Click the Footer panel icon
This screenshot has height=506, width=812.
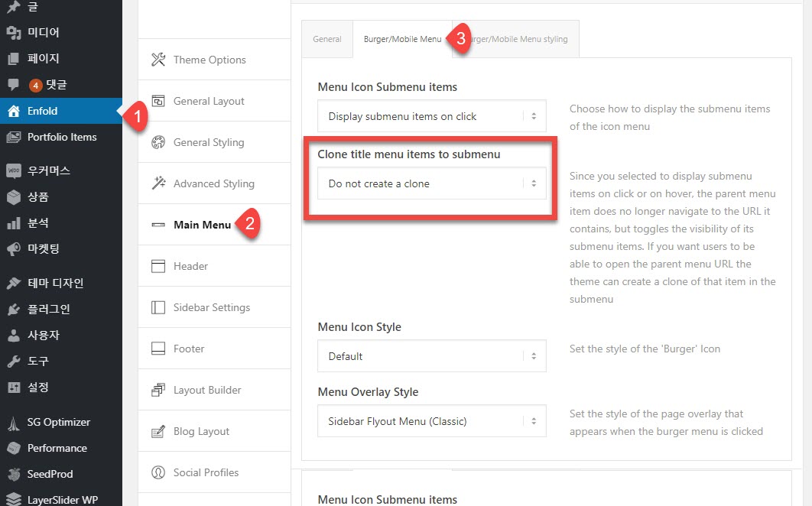[158, 349]
